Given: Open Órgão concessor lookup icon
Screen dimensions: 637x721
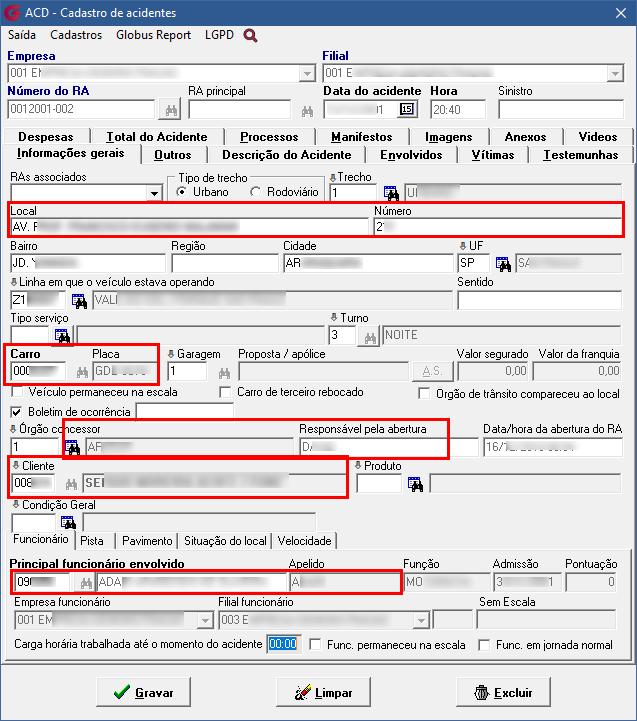Looking at the screenshot, I should click(x=72, y=447).
